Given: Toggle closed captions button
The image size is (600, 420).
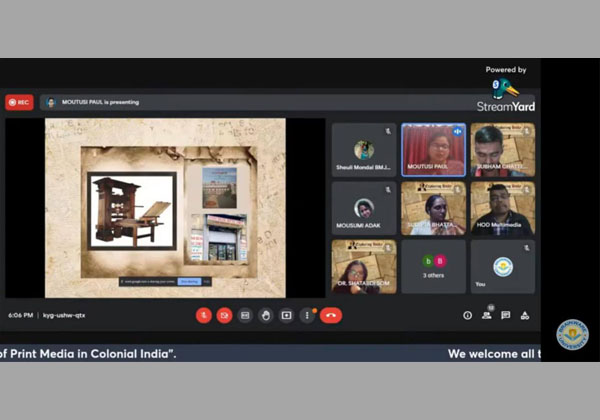Looking at the screenshot, I should click(245, 315).
